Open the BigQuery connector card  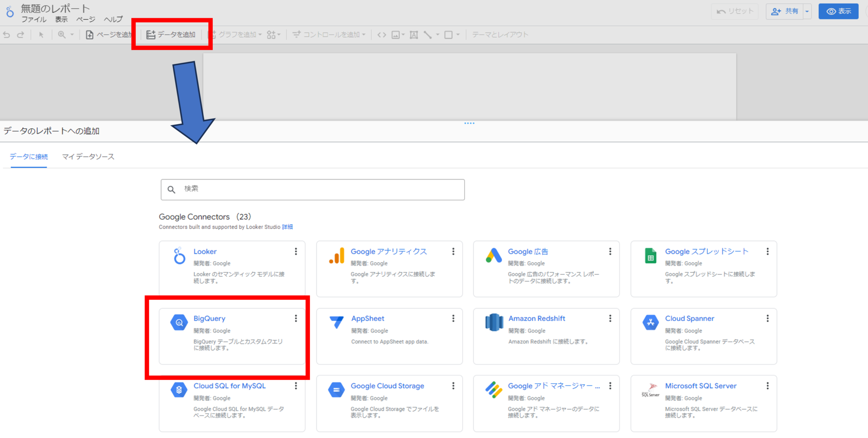(231, 336)
